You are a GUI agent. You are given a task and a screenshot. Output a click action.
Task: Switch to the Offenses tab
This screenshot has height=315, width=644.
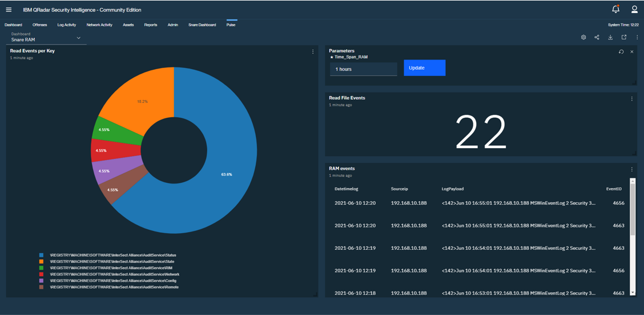click(40, 25)
